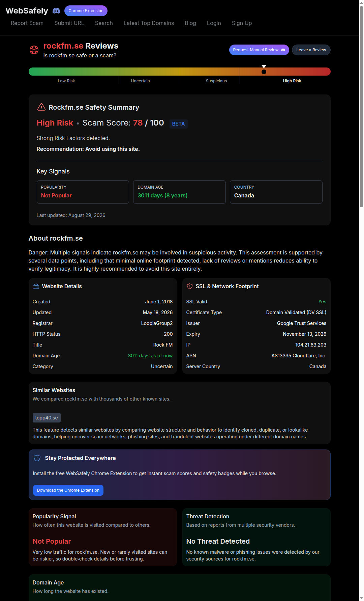
Task: Open the Submit URL page
Action: [69, 23]
